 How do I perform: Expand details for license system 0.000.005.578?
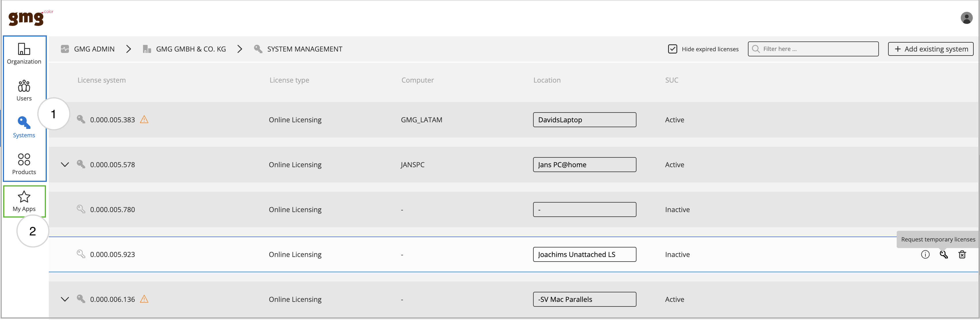[x=65, y=164]
